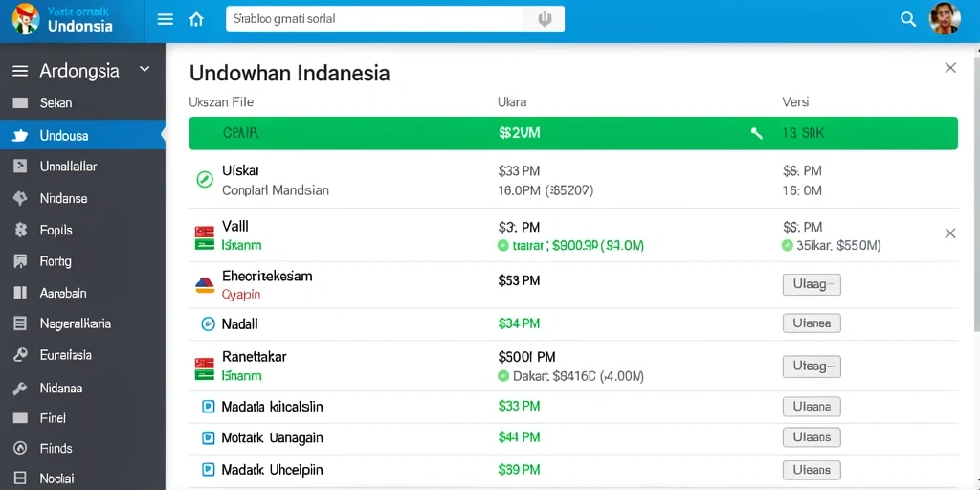Image resolution: width=980 pixels, height=490 pixels.
Task: Click the Ehecritekesiam layered icon
Action: click(x=205, y=285)
